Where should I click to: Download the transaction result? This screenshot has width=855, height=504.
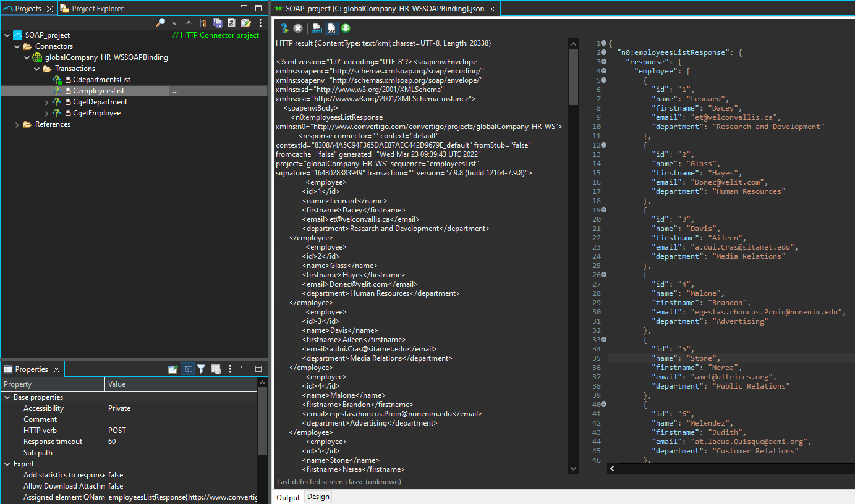345,28
